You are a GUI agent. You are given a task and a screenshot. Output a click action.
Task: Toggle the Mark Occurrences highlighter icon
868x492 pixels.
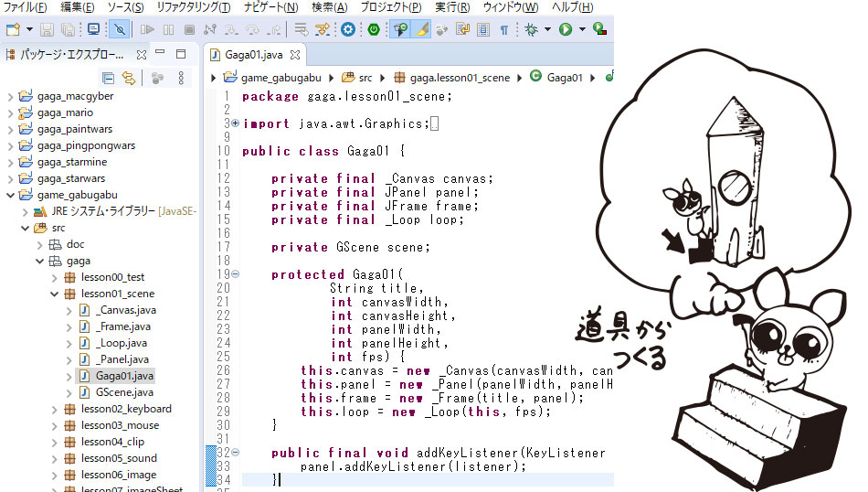click(421, 29)
